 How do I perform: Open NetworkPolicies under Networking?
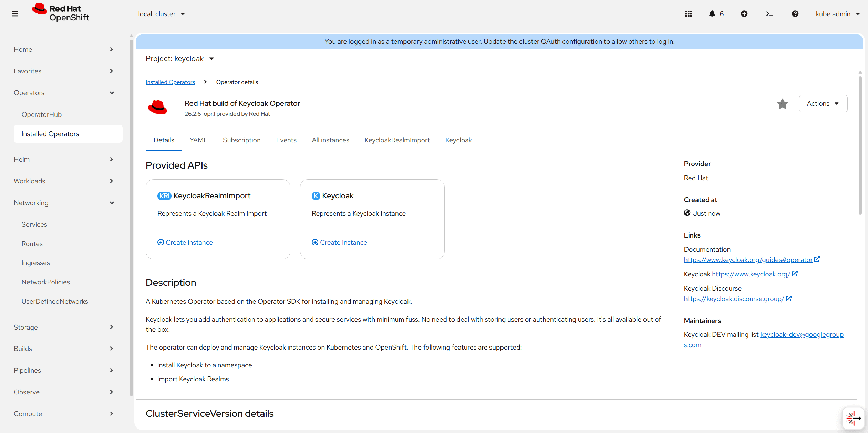click(68, 282)
